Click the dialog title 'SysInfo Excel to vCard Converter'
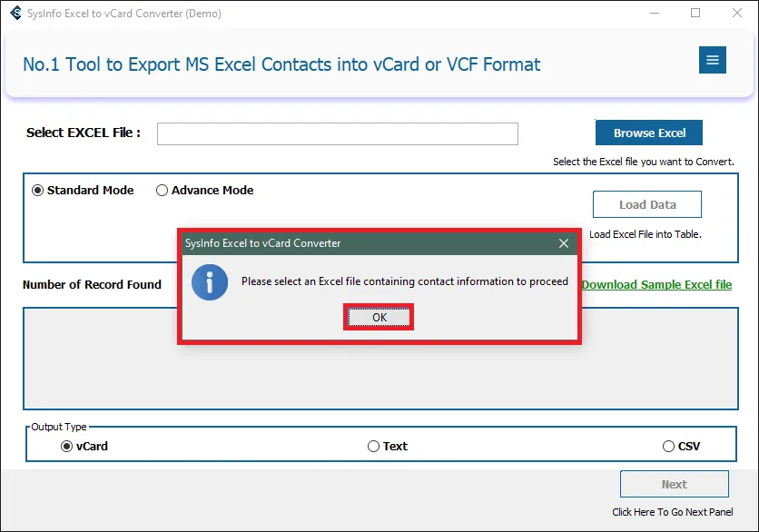 263,243
